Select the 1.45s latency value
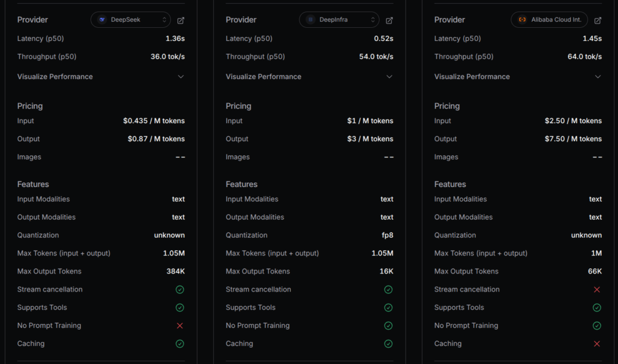 (x=592, y=39)
